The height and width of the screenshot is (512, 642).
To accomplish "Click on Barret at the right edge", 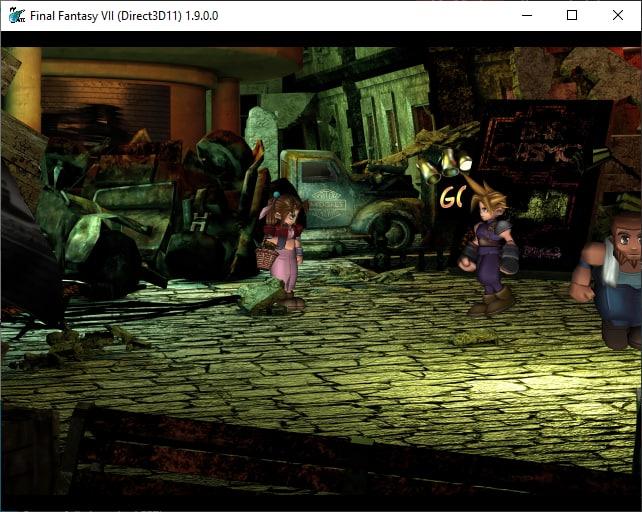I will [608, 279].
